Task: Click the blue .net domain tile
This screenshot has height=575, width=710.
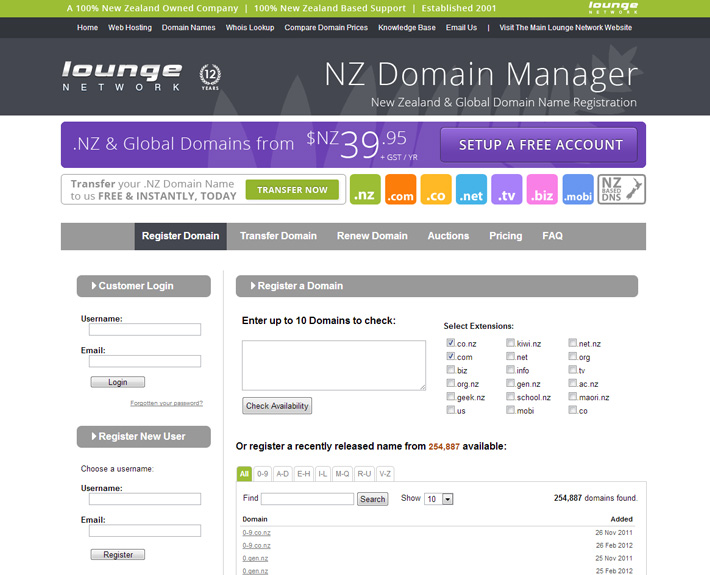Action: (471, 189)
